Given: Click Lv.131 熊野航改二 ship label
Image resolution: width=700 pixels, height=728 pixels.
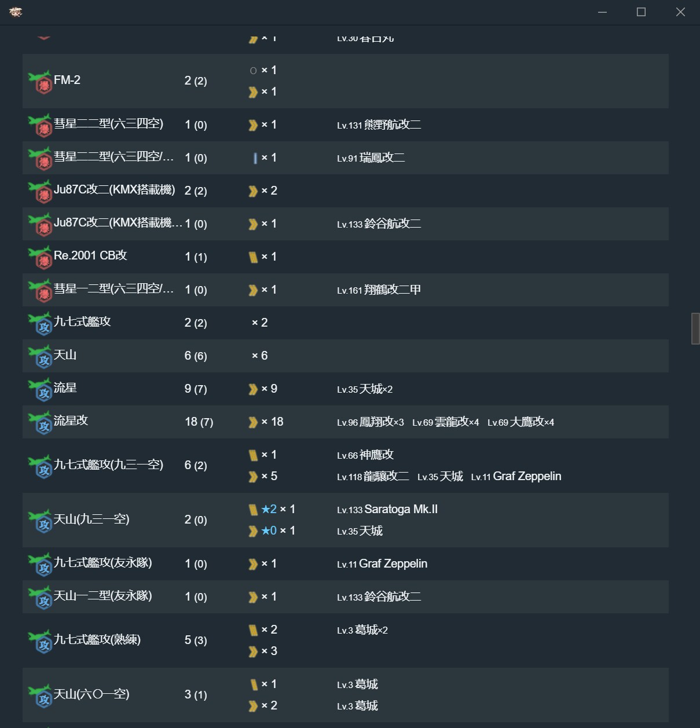Looking at the screenshot, I should [x=379, y=125].
